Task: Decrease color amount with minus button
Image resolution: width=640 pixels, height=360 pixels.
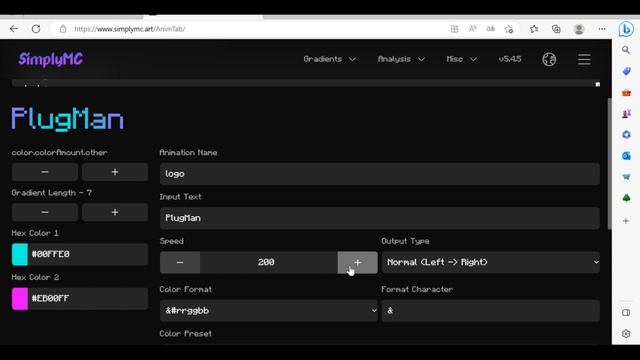Action: pos(45,172)
